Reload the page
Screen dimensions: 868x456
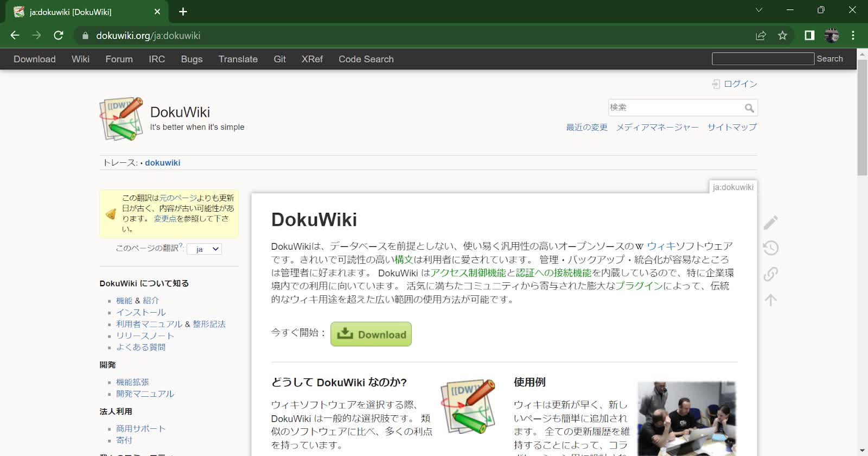pos(59,35)
